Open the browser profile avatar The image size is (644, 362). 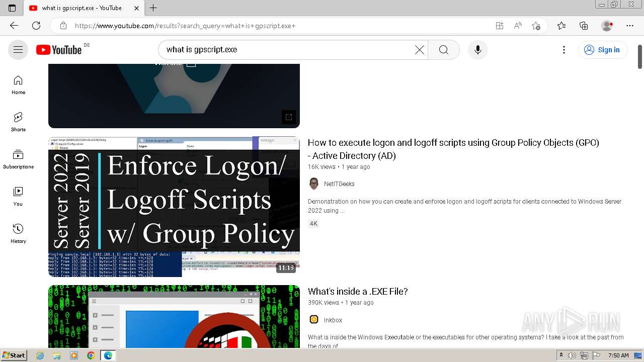coord(607,26)
